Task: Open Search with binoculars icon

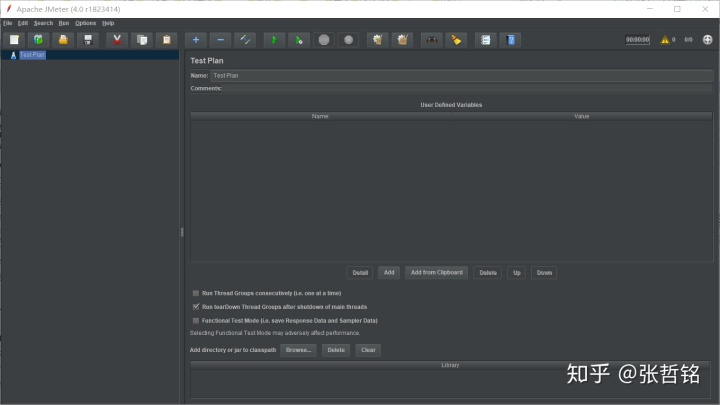Action: (x=432, y=40)
